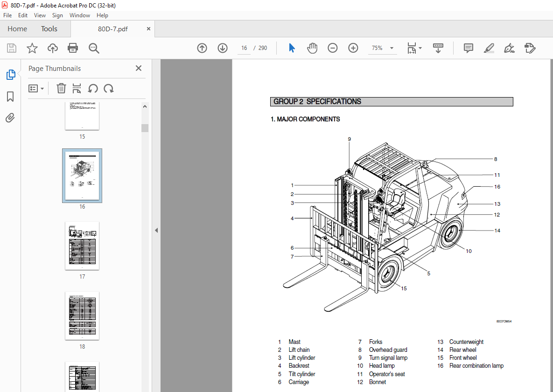Click 'Head lamp' legend entry
Screen dimensions: 553x392
point(382,366)
